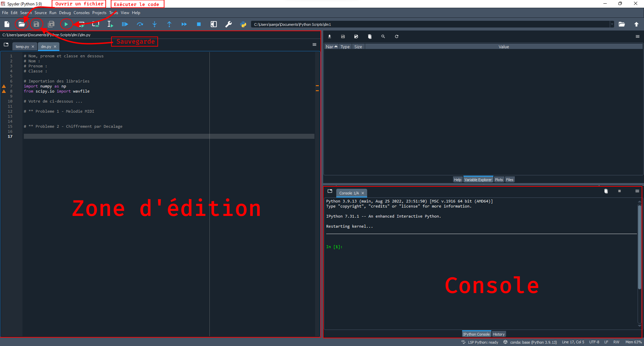Click the conda: base (Python 3.9.13) status
644x346 pixels.
[x=530, y=342]
